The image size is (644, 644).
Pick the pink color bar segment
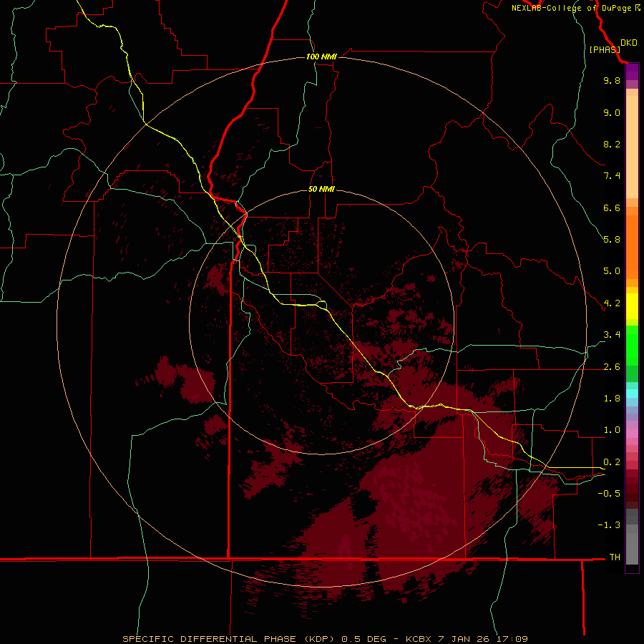(x=632, y=434)
